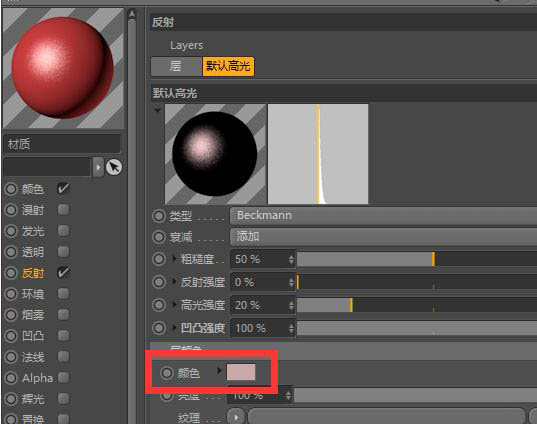The image size is (537, 424).
Task: Click the animation dot beside Alpha channel
Action: 11,378
